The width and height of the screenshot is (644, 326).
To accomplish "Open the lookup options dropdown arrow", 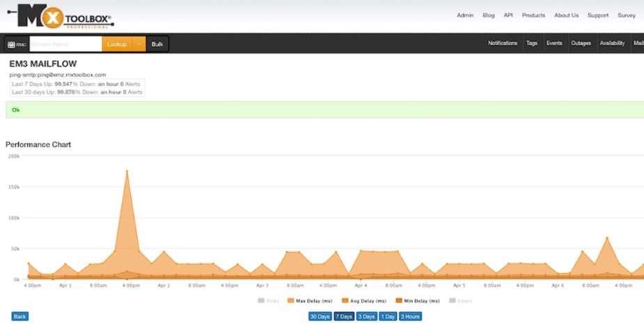I will click(139, 44).
